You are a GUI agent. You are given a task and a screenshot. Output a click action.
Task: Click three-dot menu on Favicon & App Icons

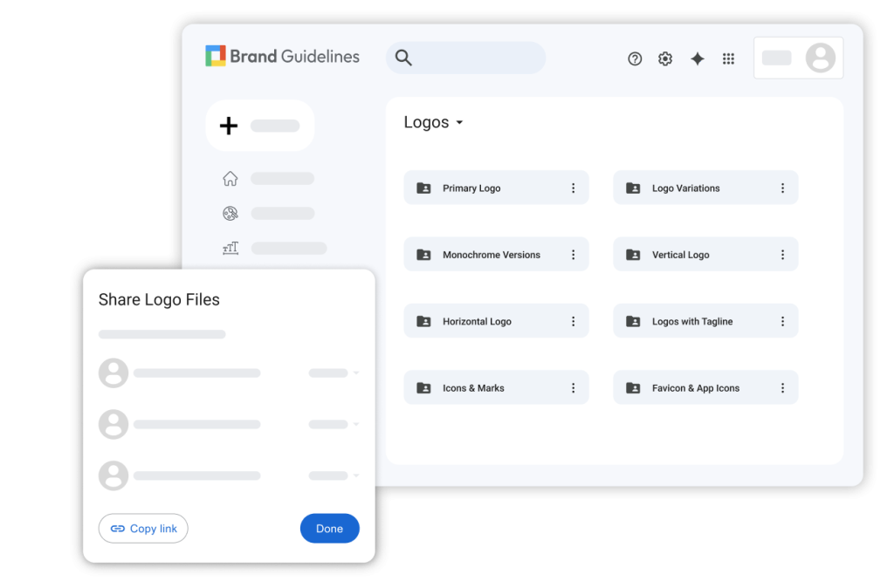(782, 388)
